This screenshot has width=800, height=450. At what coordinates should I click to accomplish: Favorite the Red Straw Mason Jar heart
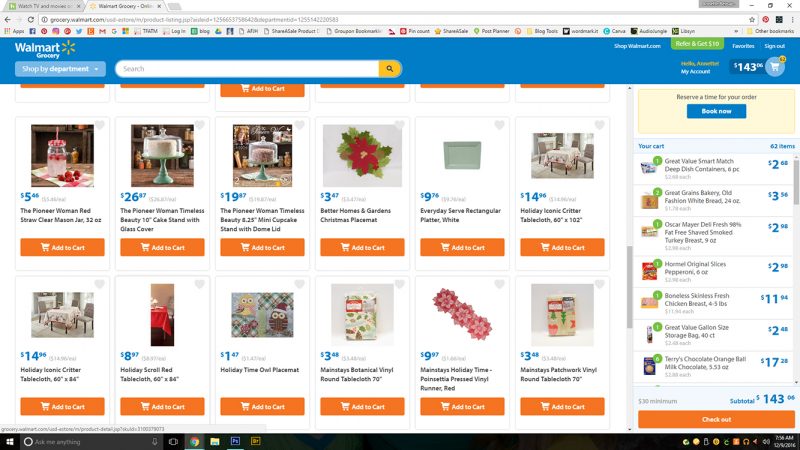99,125
